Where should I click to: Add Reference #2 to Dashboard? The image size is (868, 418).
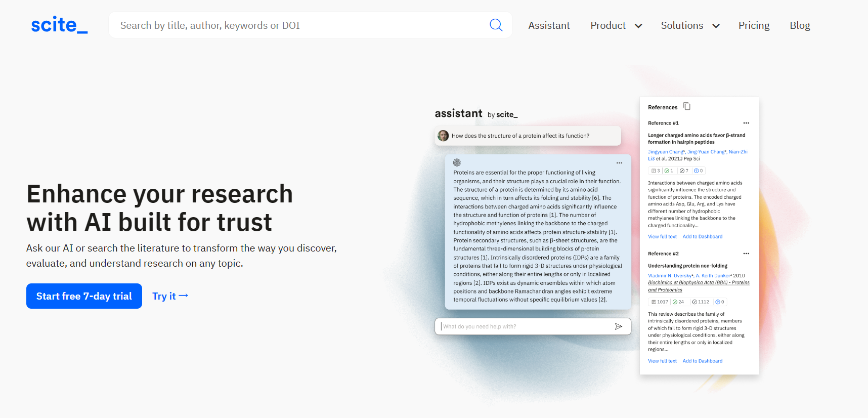(702, 361)
